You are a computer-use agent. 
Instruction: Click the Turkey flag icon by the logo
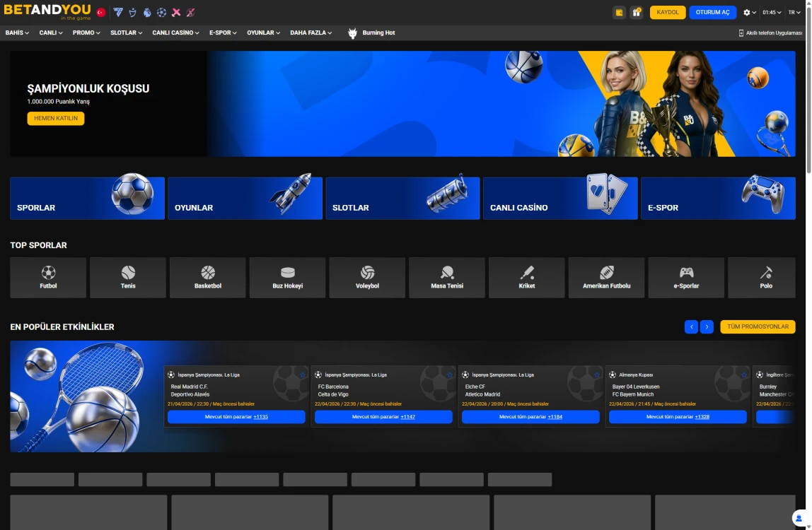click(101, 13)
